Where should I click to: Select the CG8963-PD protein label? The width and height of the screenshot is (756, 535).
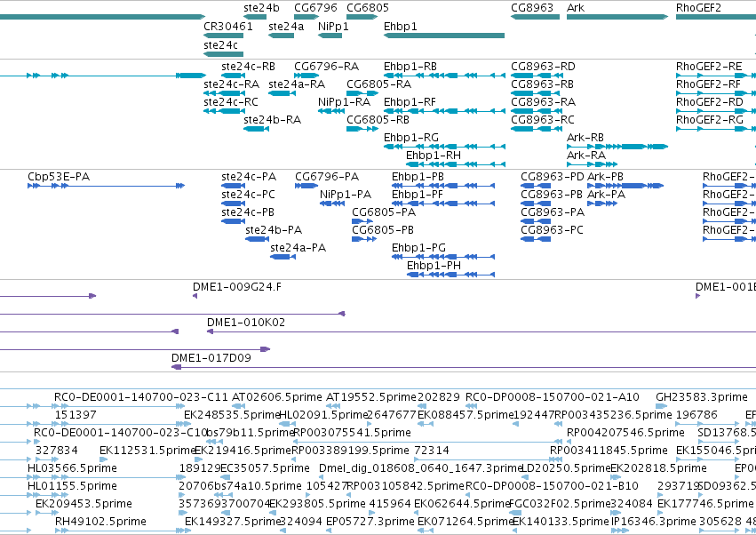(x=553, y=177)
